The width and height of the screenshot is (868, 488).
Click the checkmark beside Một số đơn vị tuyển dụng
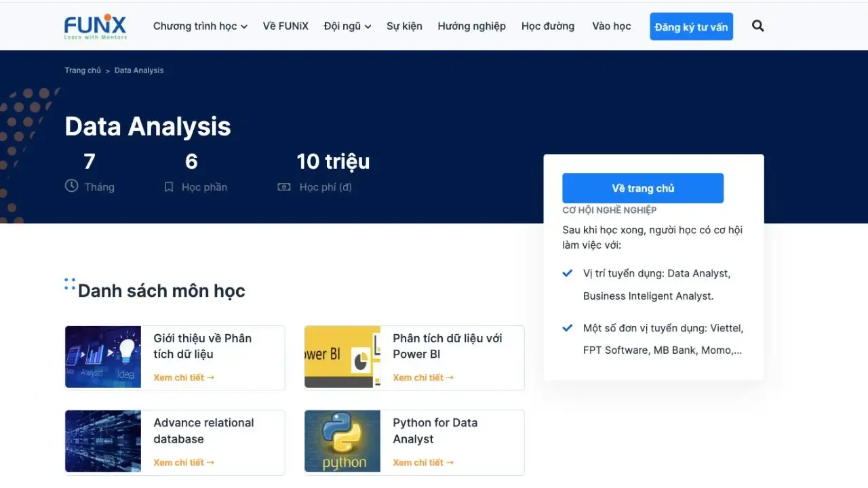click(x=568, y=328)
